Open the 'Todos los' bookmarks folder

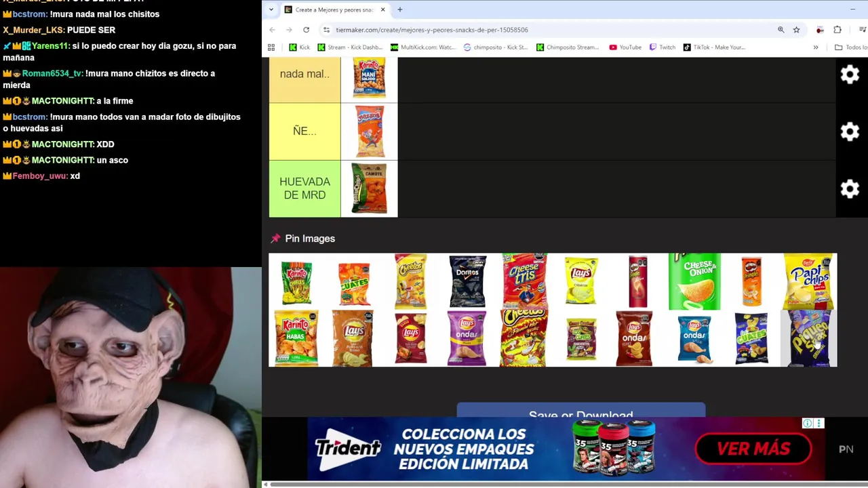pos(851,47)
